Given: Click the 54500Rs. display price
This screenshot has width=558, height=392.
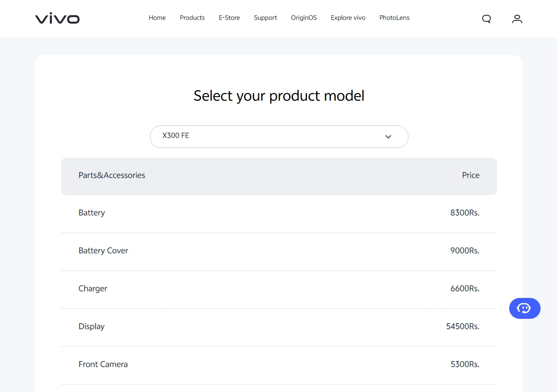Looking at the screenshot, I should 463,326.
